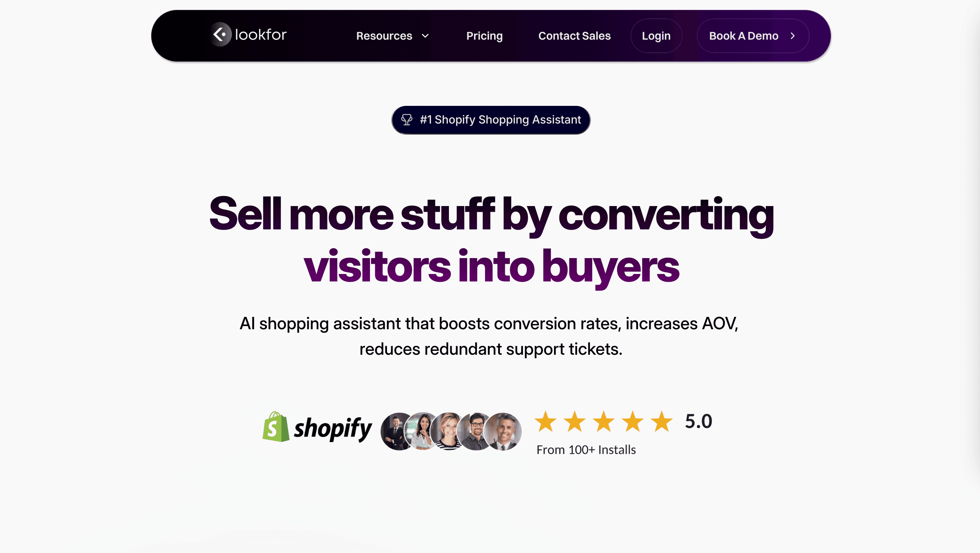Click the From 100+ Installs link
This screenshot has width=980, height=553.
(586, 449)
